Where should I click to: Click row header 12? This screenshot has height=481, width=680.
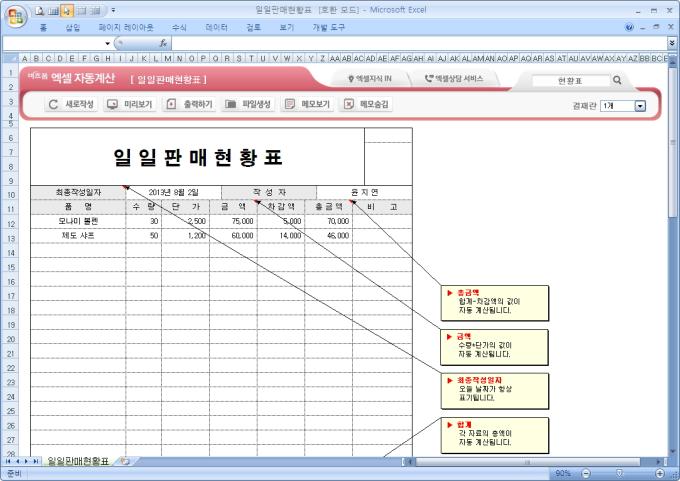(x=11, y=224)
